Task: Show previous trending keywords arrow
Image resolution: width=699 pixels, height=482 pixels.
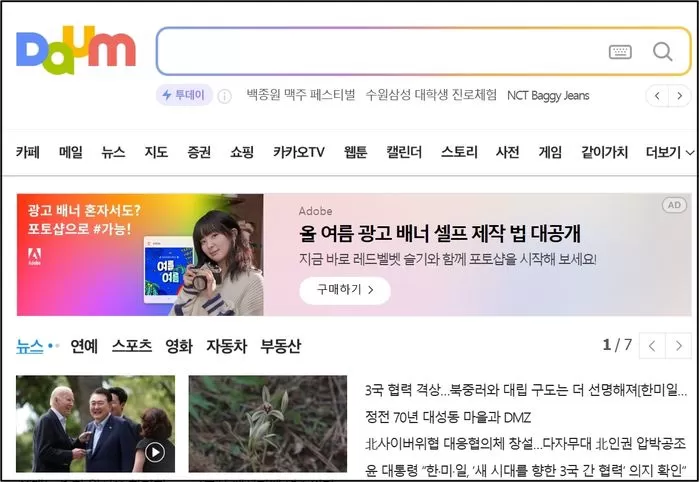Action: pos(657,95)
